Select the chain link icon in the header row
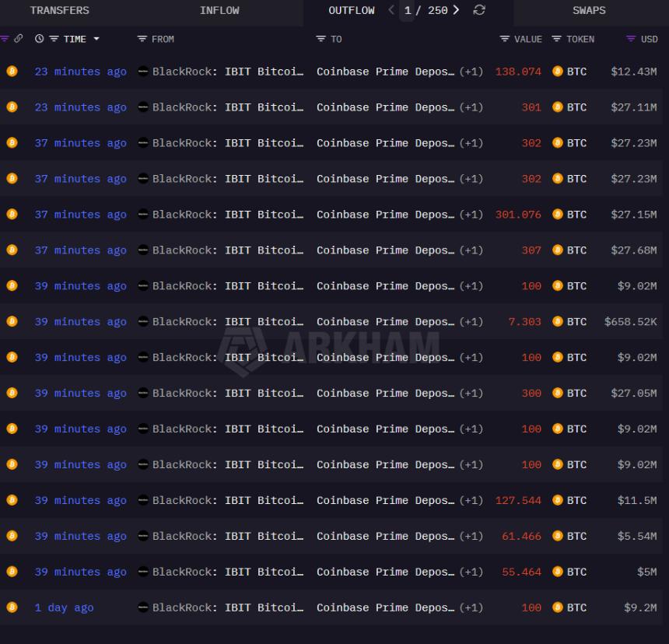 tap(17, 39)
